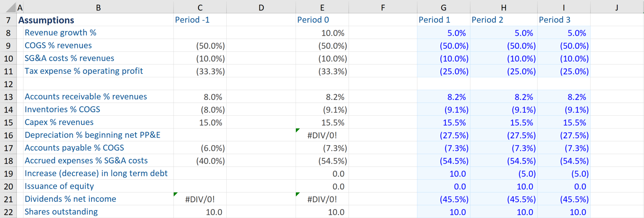644x218 pixels.
Task: Select the (25.0%) tax expense cell in Period 2
Action: (x=503, y=71)
